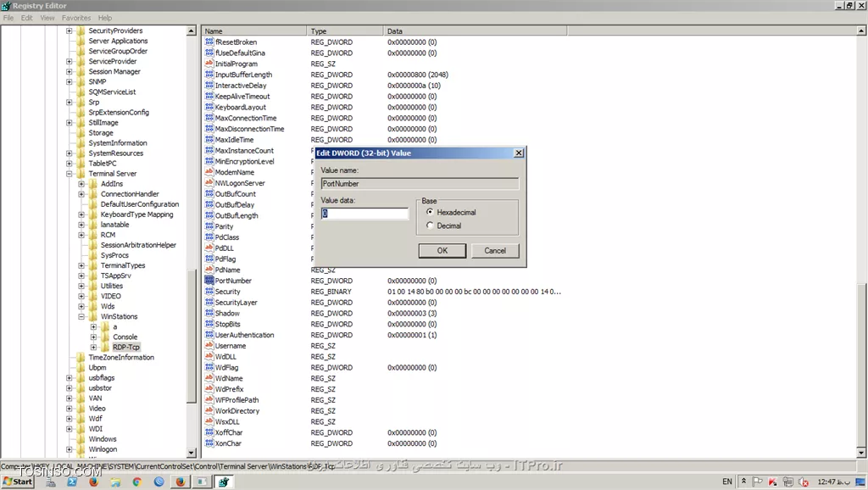
Task: Click the Value data input field
Action: pyautogui.click(x=364, y=213)
